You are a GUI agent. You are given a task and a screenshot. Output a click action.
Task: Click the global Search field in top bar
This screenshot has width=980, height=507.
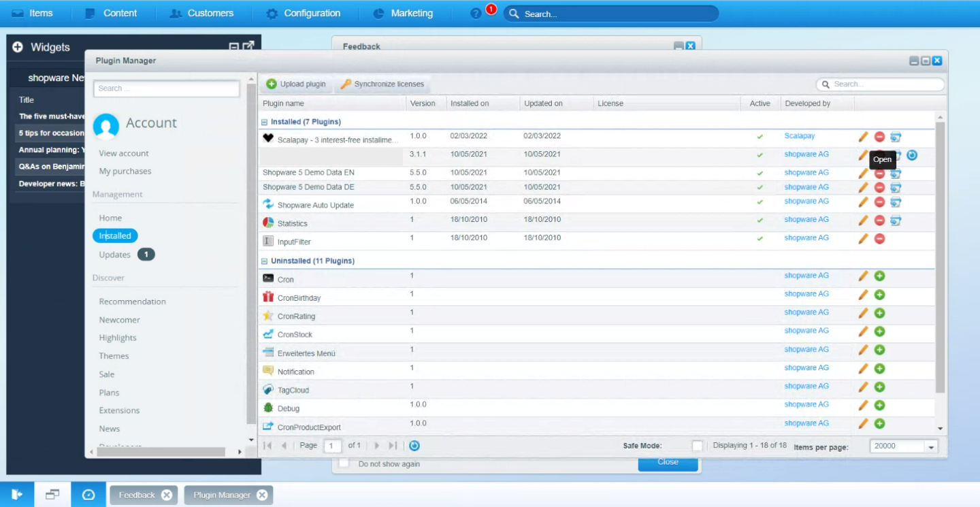[x=611, y=14]
